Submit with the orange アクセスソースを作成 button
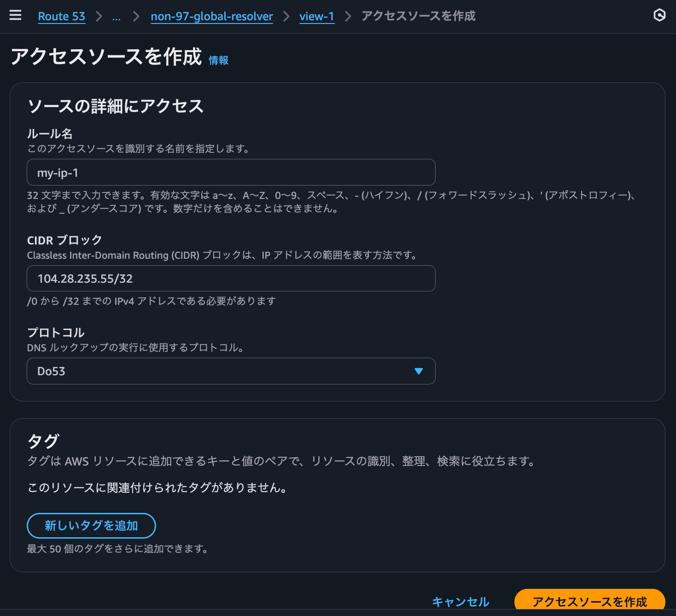 [x=590, y=601]
